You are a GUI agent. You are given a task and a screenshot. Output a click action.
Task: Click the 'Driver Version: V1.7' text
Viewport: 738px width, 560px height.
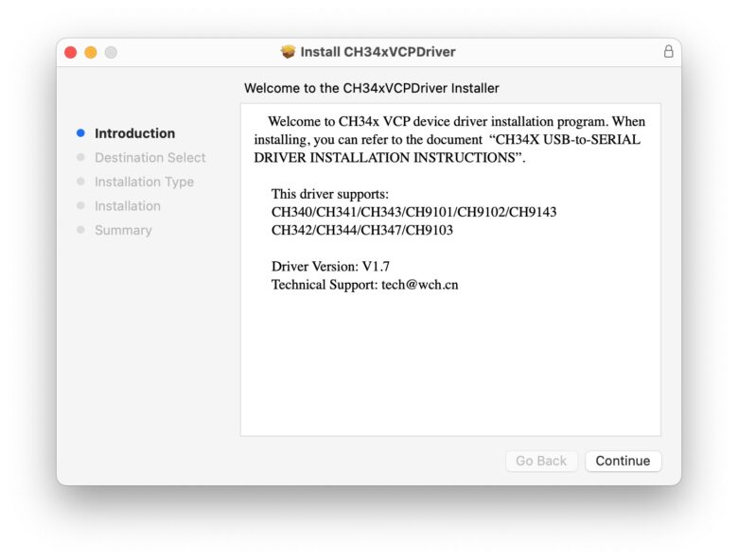point(330,267)
